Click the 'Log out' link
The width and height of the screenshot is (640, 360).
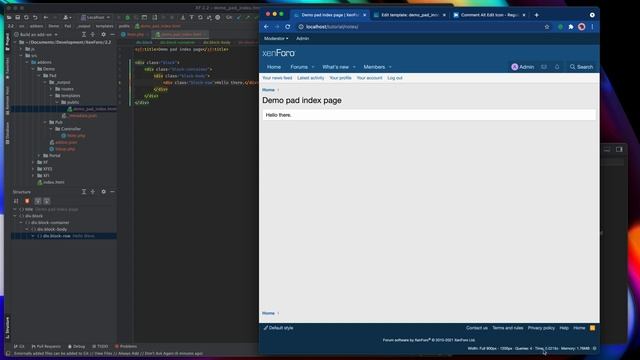click(x=395, y=78)
